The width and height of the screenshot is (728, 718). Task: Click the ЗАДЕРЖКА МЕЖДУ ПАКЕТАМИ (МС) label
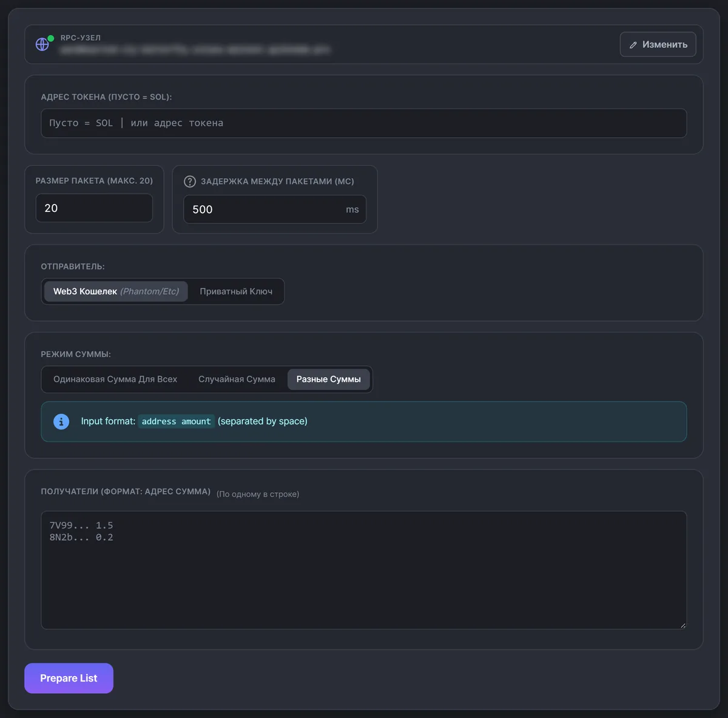277,181
